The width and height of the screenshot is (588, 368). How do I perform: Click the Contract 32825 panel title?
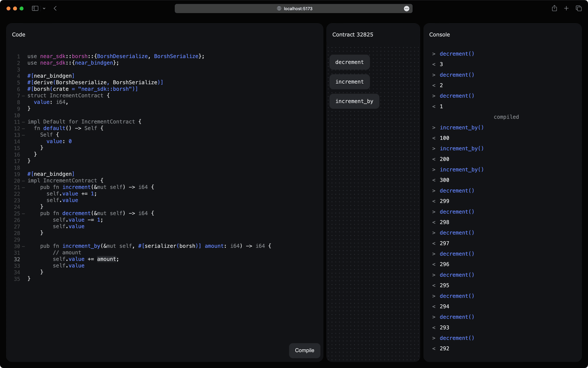tap(353, 35)
